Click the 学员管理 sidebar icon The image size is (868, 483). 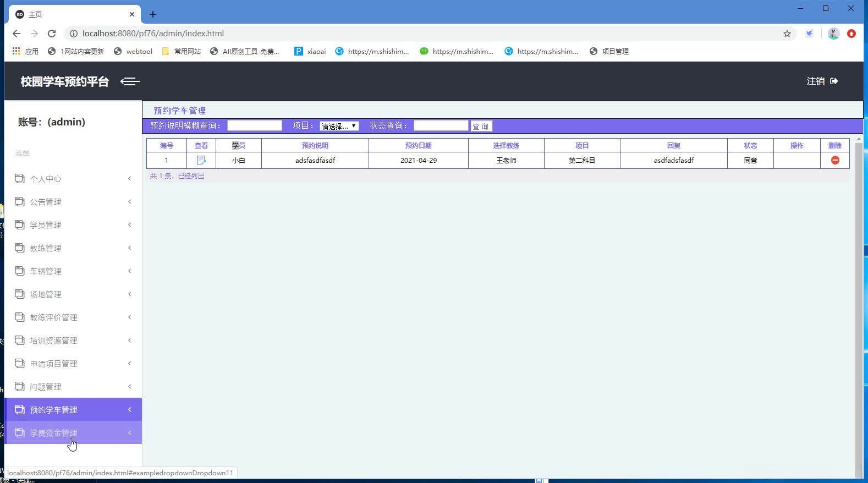[x=20, y=225]
